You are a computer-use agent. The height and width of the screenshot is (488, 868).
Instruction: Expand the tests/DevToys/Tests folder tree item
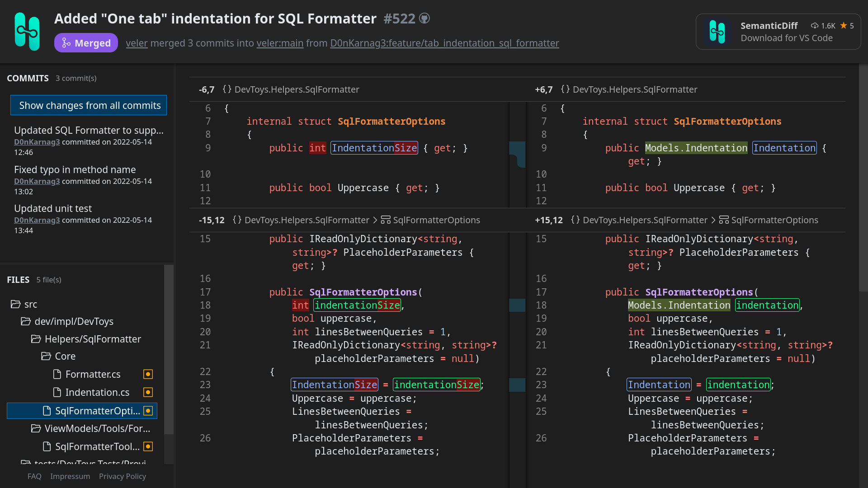84,465
